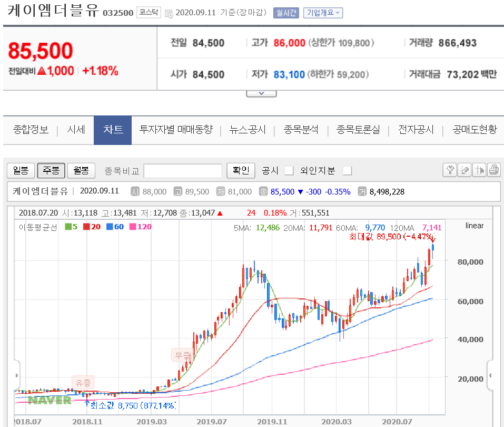Click the 거 volume icon in info bar
Viewport: 504px width, 427px height.
point(362,192)
